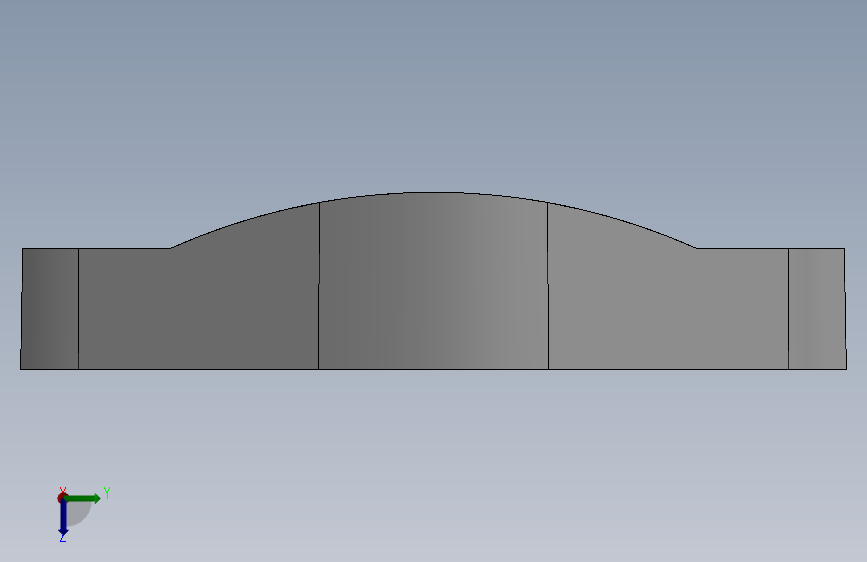867x562 pixels.
Task: Select the narrow rightmost end face of the model
Action: 817,309
